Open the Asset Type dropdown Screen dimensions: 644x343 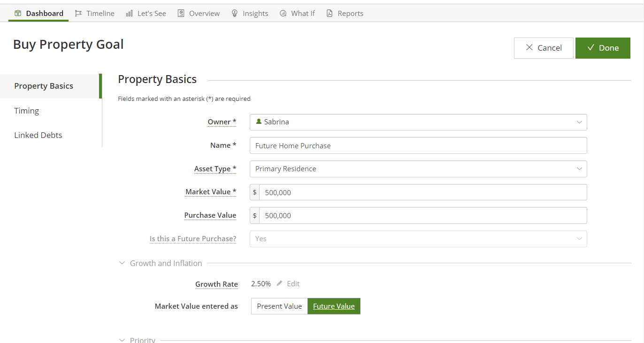click(418, 169)
